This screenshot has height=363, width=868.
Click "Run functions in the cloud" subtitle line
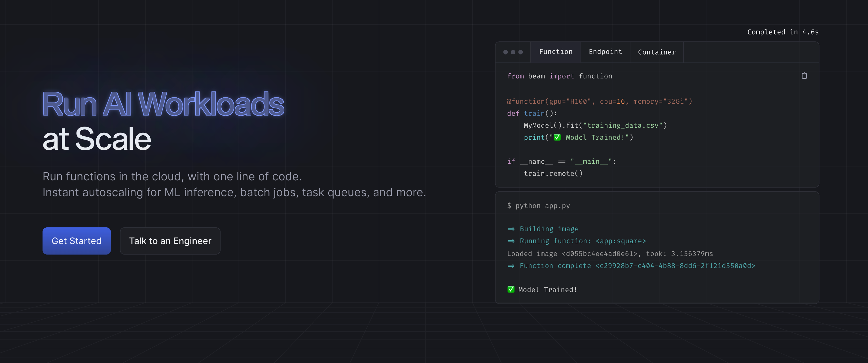tap(172, 176)
